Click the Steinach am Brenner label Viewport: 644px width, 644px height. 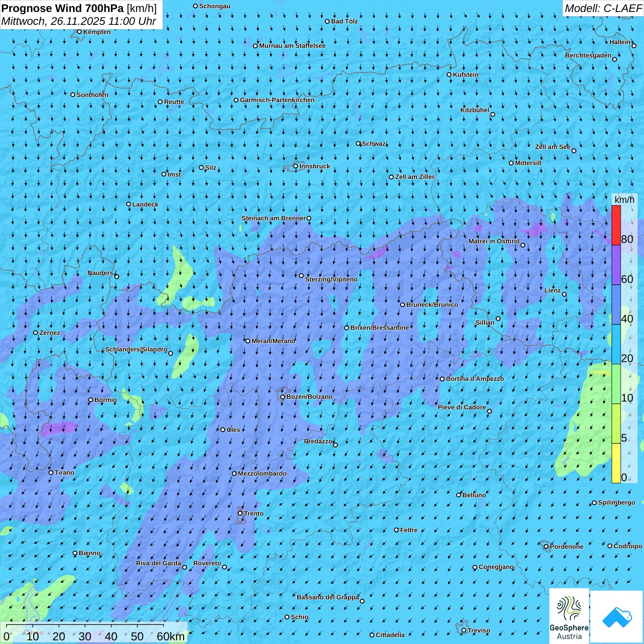click(x=273, y=218)
